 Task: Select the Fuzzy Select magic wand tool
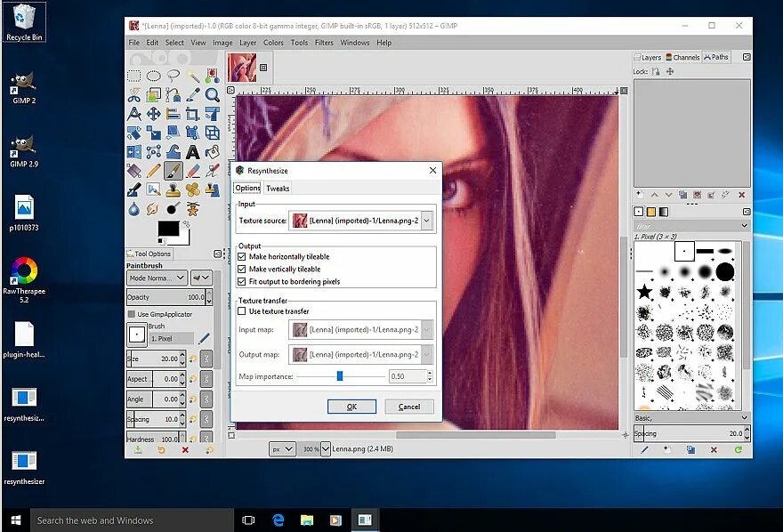(x=193, y=76)
